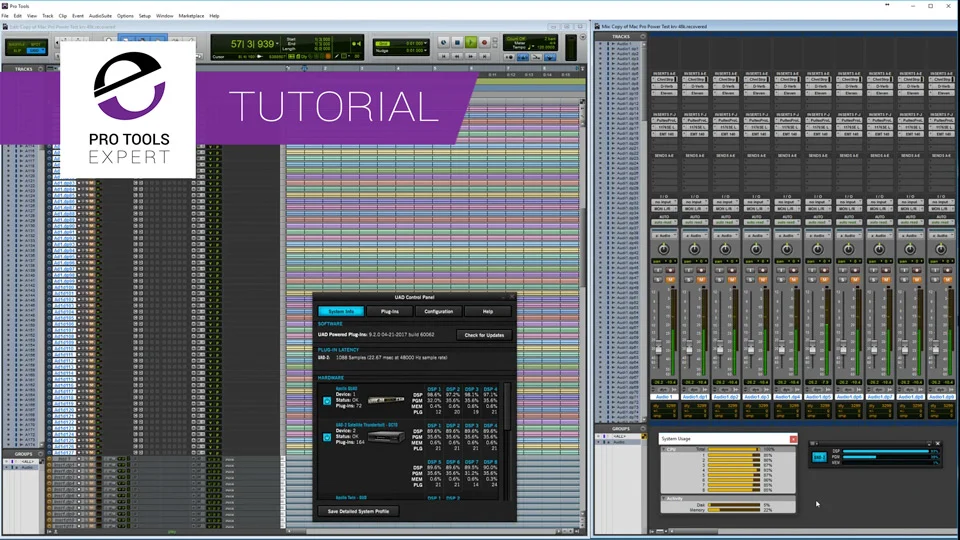Open the main counter format dropdown

click(x=277, y=44)
